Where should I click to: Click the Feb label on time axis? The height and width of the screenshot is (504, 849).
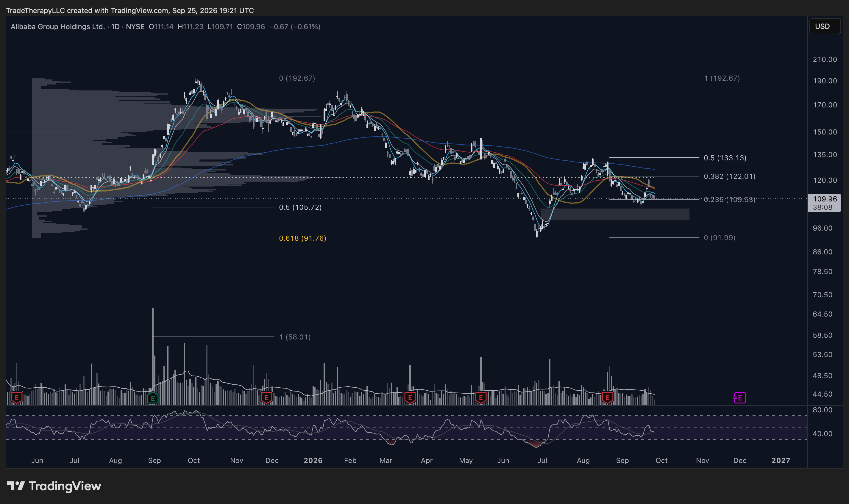coord(350,461)
